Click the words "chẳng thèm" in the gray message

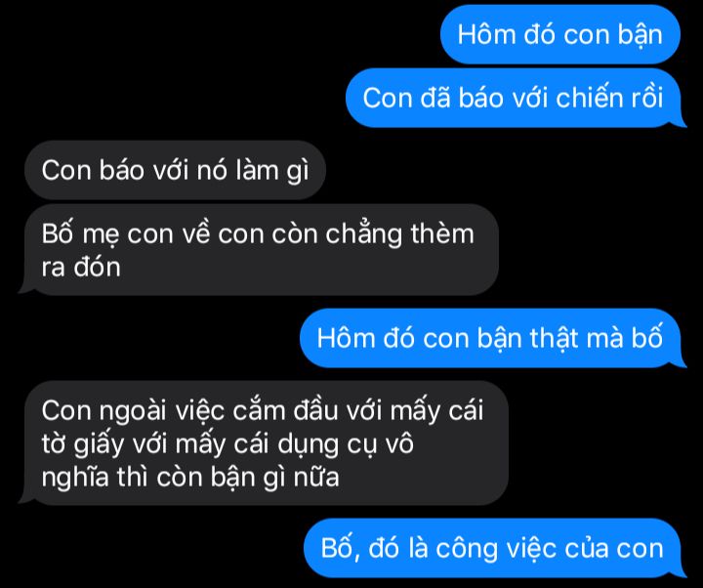(399, 234)
